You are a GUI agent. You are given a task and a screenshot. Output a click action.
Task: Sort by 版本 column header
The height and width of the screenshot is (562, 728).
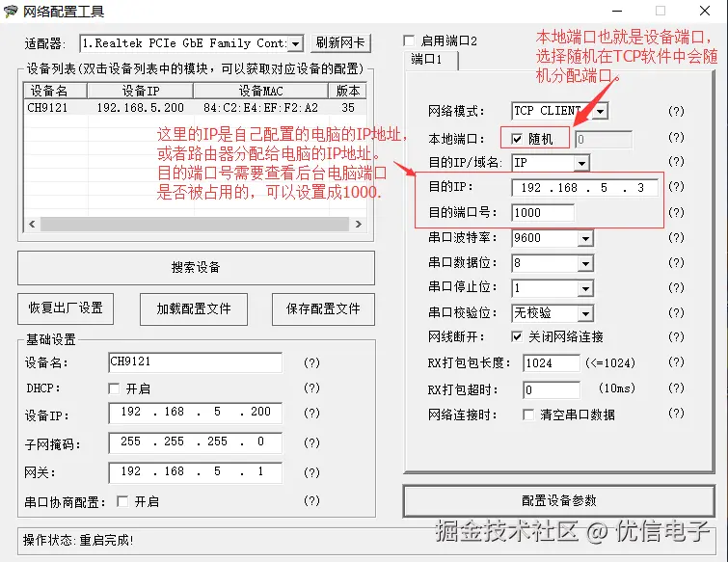(347, 91)
